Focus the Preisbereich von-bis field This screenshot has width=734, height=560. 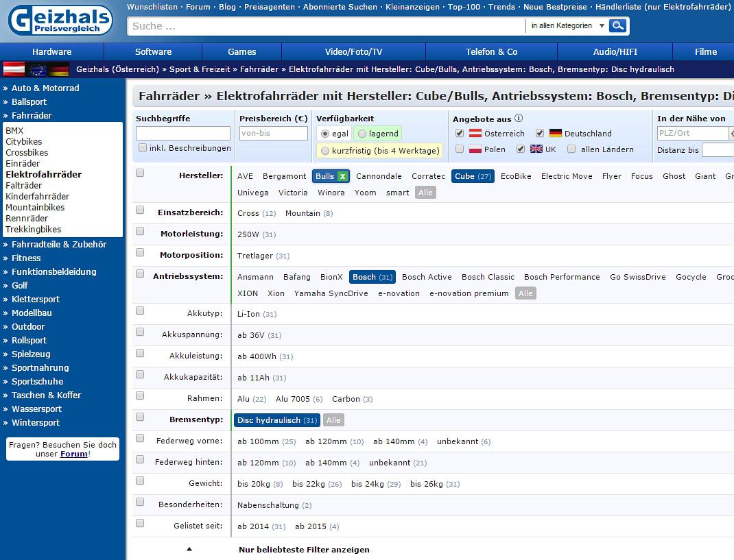pos(274,134)
